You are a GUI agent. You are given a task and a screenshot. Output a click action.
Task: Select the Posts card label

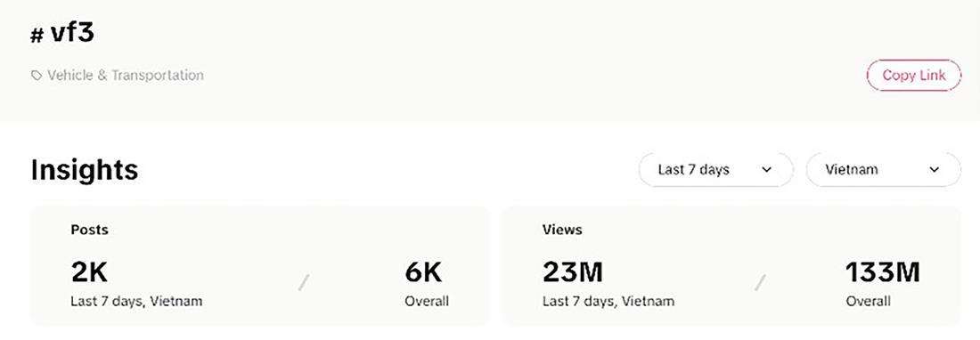[89, 230]
